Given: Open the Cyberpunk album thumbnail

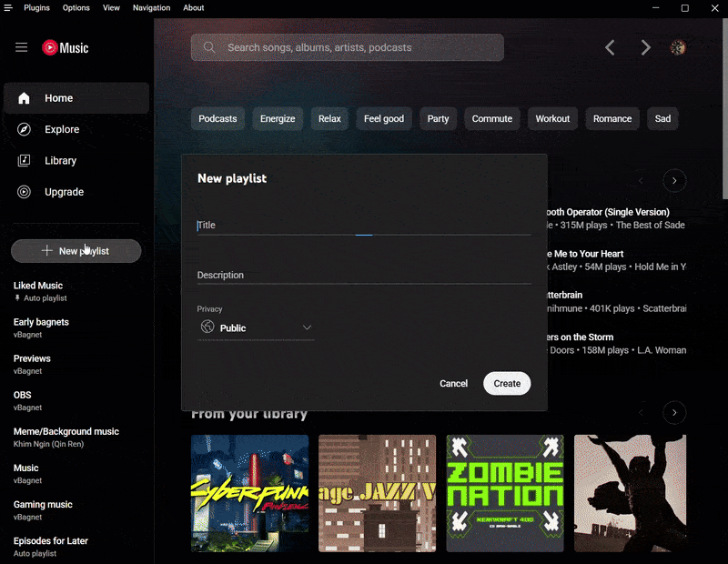Looking at the screenshot, I should (x=249, y=493).
